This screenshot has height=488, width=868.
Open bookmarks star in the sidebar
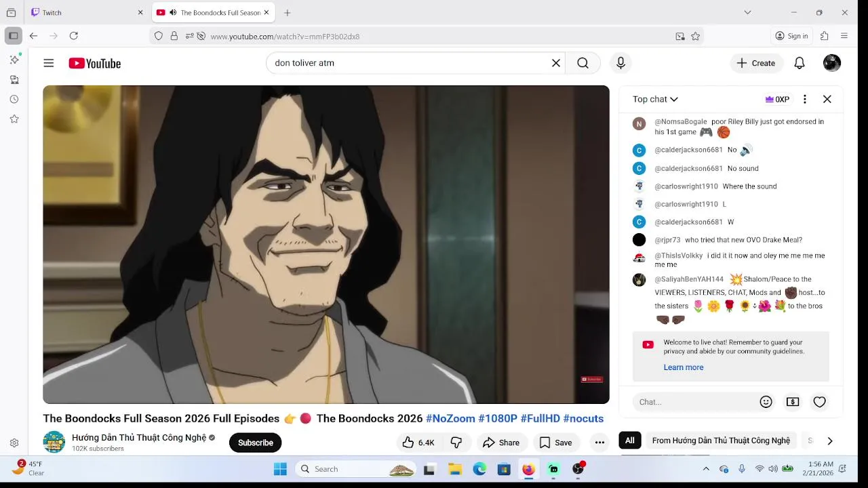pyautogui.click(x=14, y=119)
